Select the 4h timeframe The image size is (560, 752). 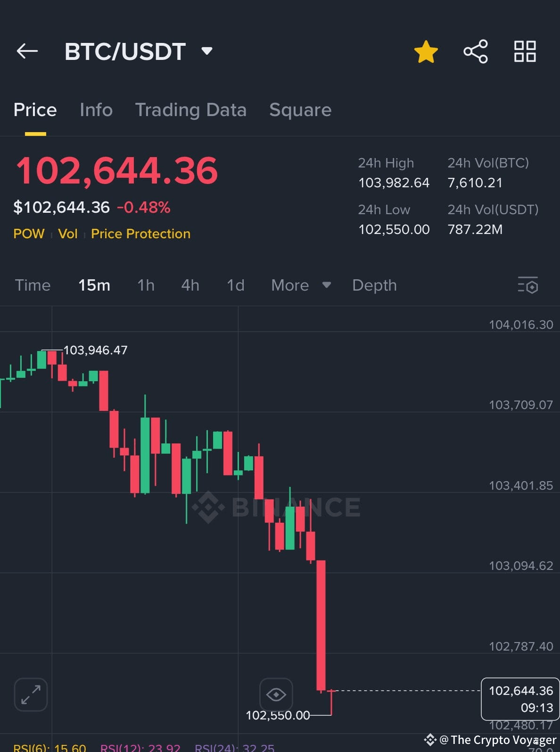click(190, 285)
